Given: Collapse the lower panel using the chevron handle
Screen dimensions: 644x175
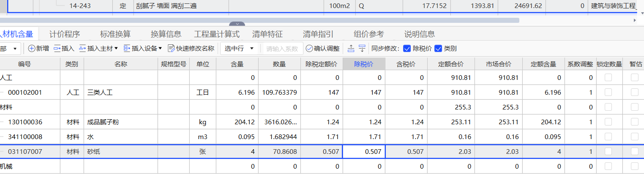Looking at the screenshot, I should point(237,24).
